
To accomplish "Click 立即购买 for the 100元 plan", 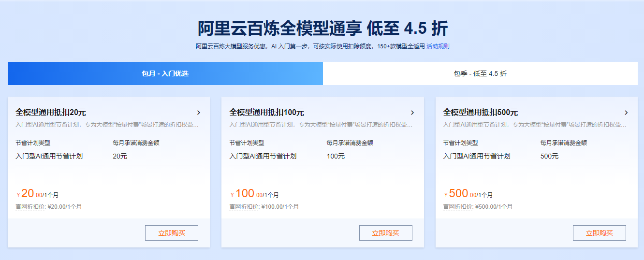I will [x=386, y=233].
